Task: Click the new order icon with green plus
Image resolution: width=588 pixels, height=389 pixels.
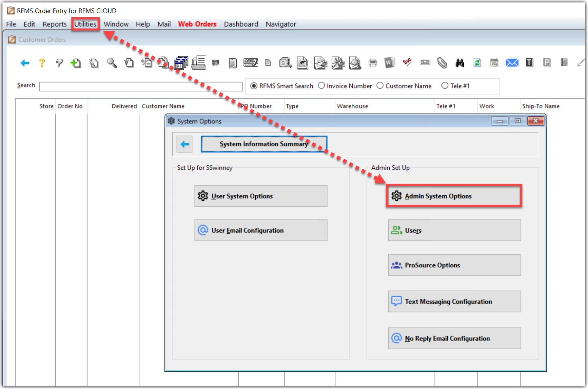Action: coord(76,63)
